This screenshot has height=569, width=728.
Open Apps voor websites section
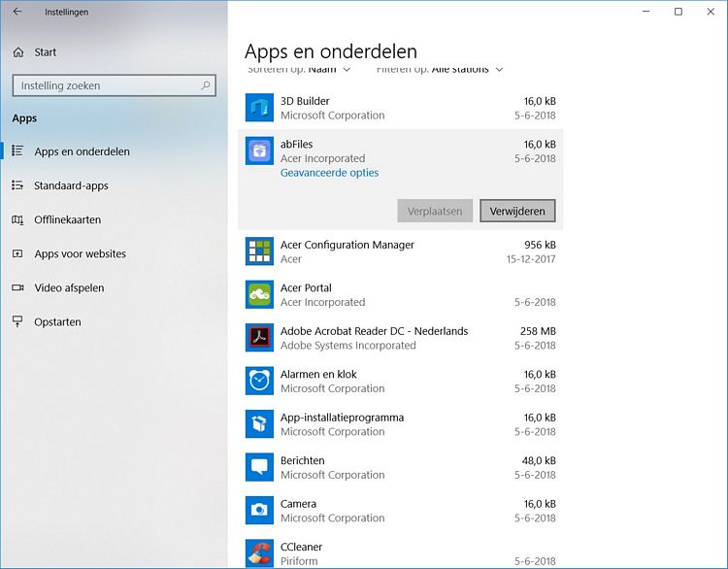point(80,253)
